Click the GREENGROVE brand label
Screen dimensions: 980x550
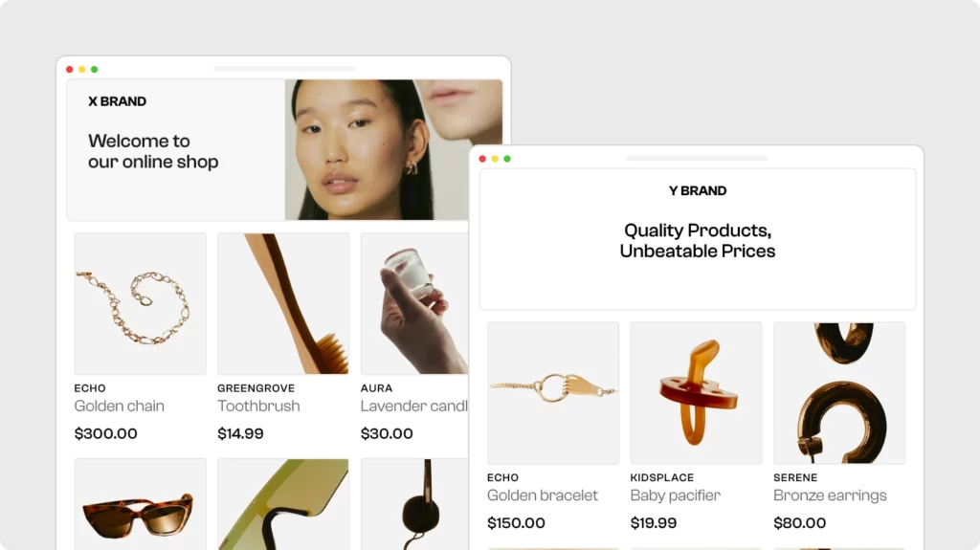click(x=256, y=388)
